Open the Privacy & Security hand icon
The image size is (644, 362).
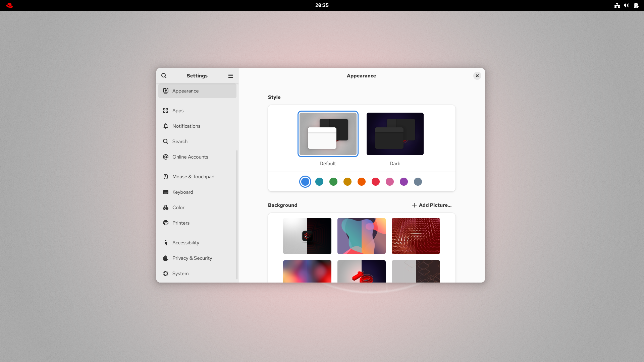point(166,258)
